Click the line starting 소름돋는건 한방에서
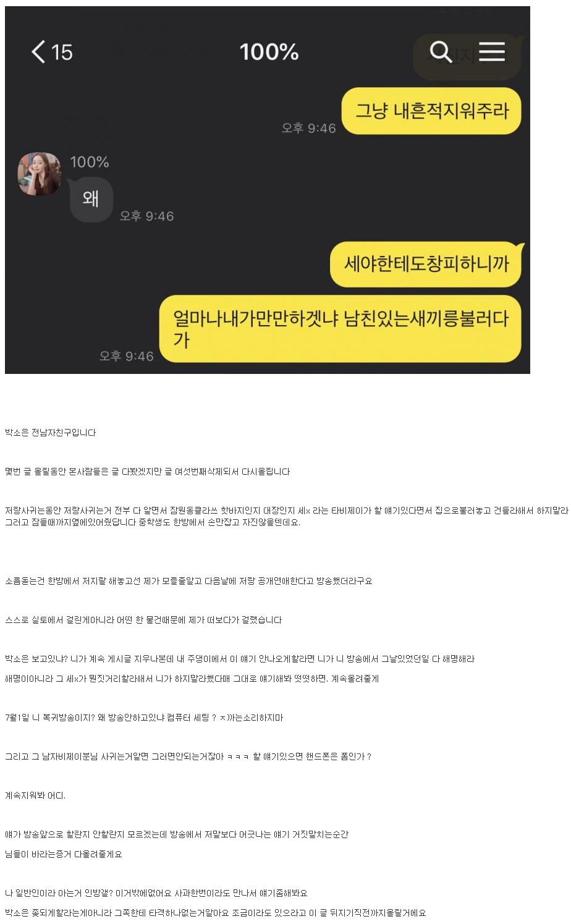Viewport: 571px width, 924px height. [188, 581]
